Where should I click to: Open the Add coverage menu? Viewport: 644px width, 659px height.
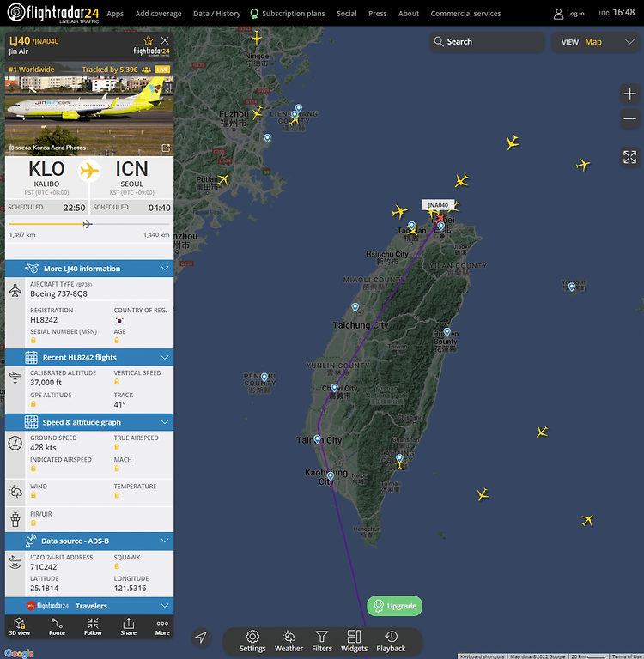[x=158, y=14]
